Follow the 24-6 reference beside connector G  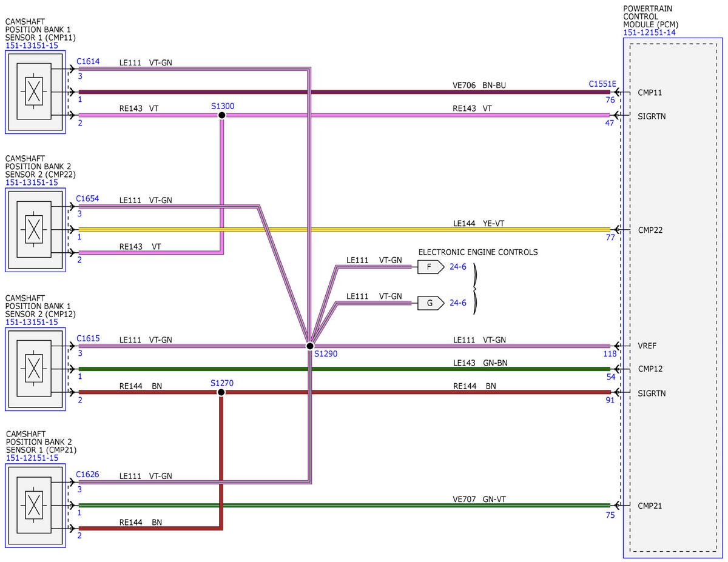(x=458, y=303)
